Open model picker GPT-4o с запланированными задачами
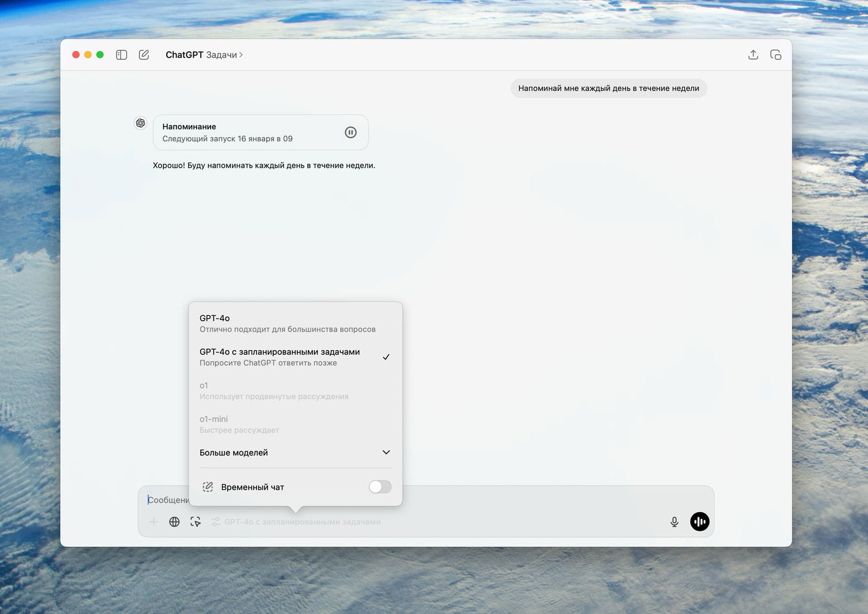 (x=296, y=522)
